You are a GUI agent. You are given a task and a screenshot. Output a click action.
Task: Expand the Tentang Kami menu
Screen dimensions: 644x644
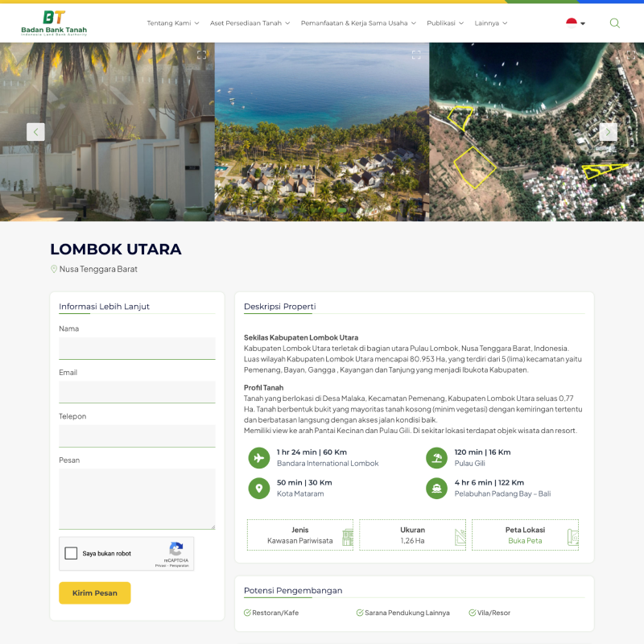click(x=172, y=23)
